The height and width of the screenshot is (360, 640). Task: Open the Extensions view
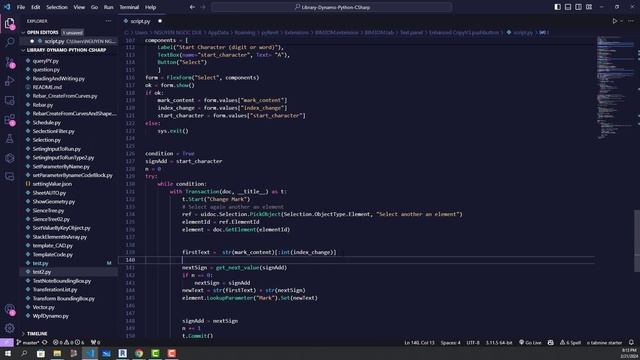click(x=9, y=120)
